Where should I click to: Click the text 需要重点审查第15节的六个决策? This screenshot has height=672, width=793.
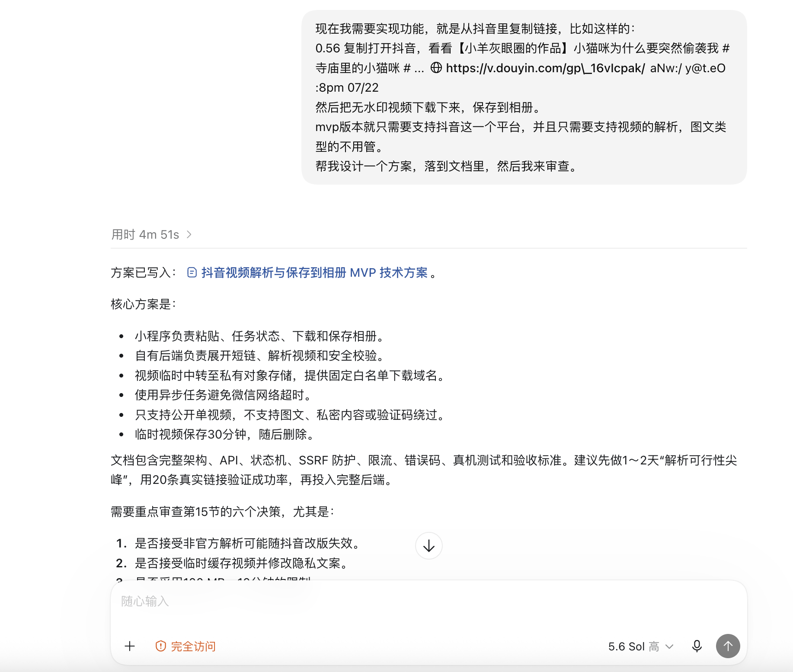223,512
